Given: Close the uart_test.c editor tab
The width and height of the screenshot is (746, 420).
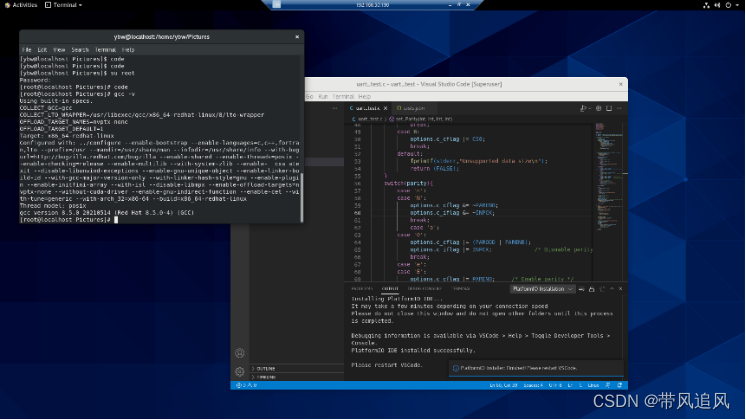Looking at the screenshot, I should click(385, 108).
